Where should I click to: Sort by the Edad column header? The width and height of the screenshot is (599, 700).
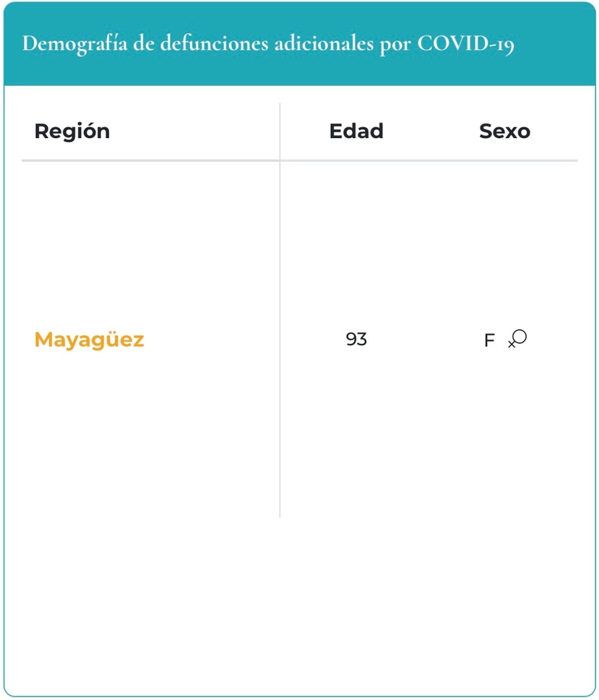coord(356,131)
